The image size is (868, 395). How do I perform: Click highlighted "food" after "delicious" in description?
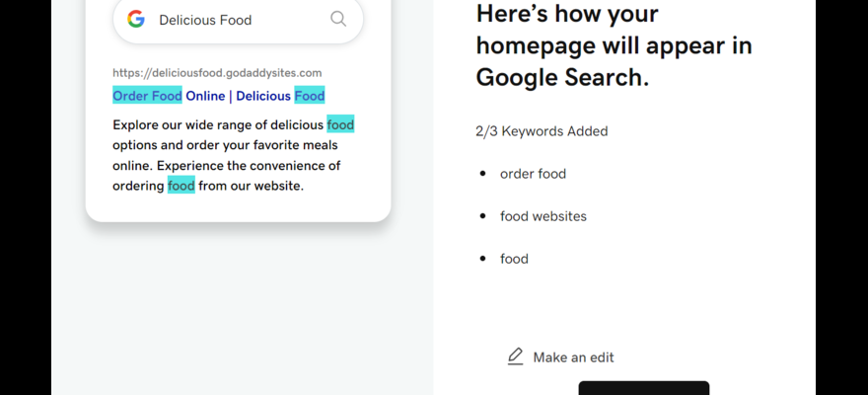tap(340, 124)
